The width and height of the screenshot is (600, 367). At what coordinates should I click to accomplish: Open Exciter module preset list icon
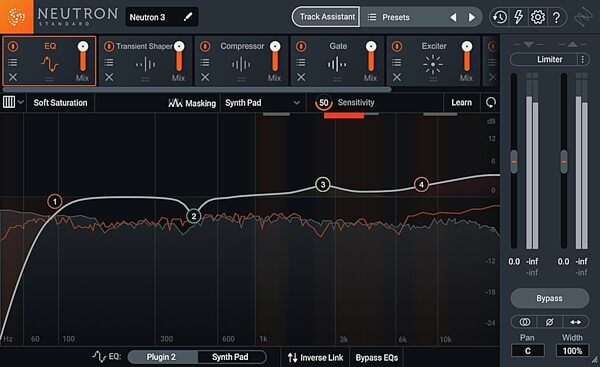click(x=397, y=62)
